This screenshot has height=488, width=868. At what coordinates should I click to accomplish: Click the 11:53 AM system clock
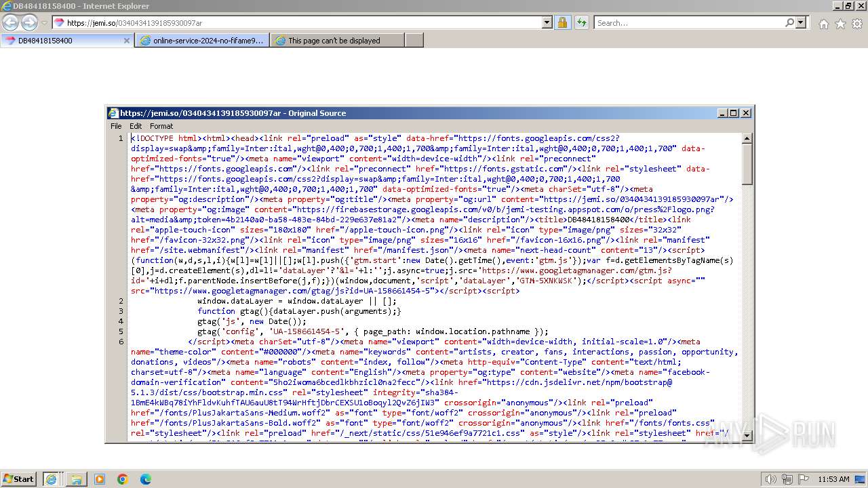tap(833, 479)
